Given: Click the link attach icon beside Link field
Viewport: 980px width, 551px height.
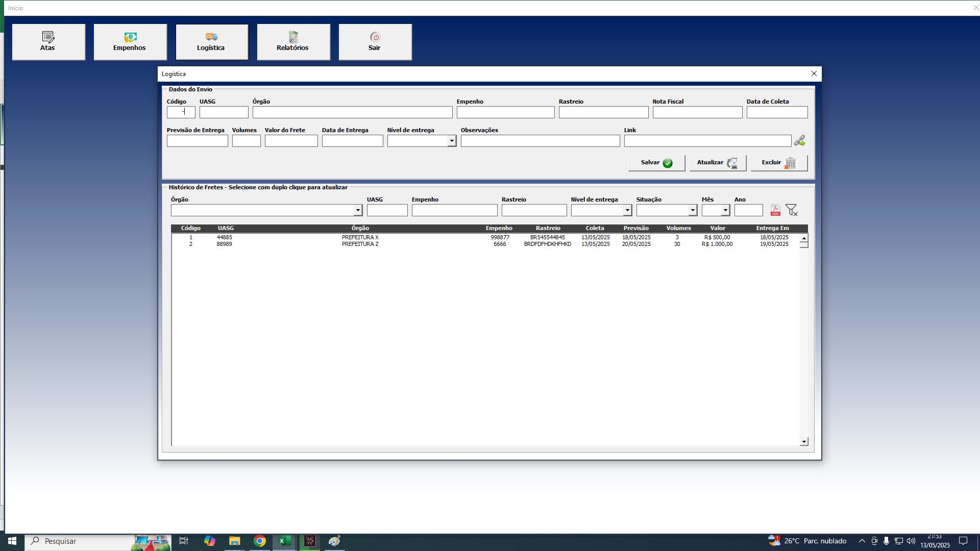Looking at the screenshot, I should (799, 140).
